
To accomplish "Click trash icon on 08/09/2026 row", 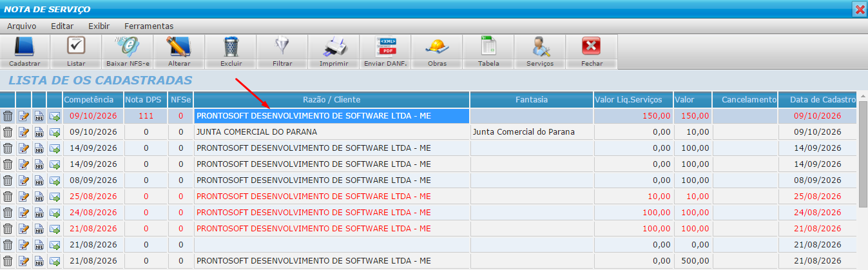I will (x=8, y=180).
